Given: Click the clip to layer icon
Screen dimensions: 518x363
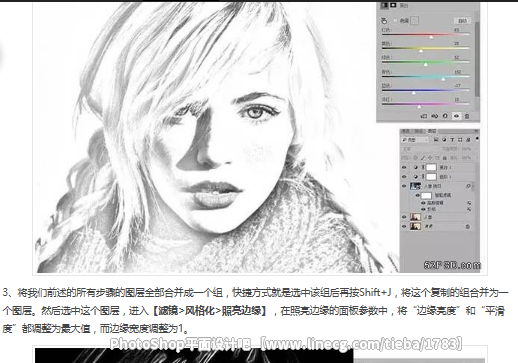Looking at the screenshot, I should 424,116.
